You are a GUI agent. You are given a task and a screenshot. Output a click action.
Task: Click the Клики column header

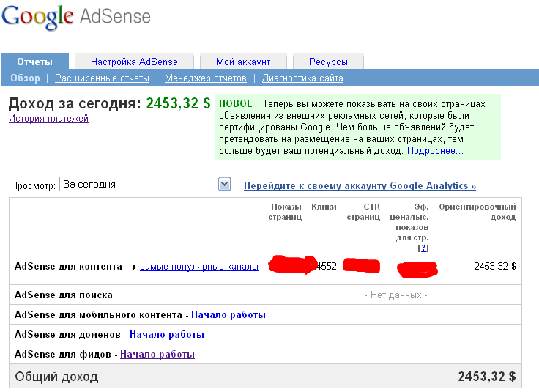[324, 207]
